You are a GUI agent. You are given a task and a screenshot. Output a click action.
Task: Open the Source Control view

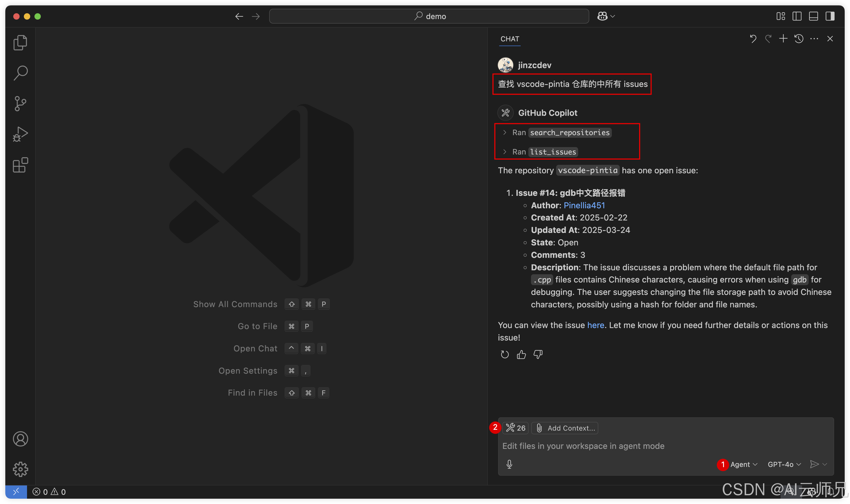pyautogui.click(x=20, y=104)
